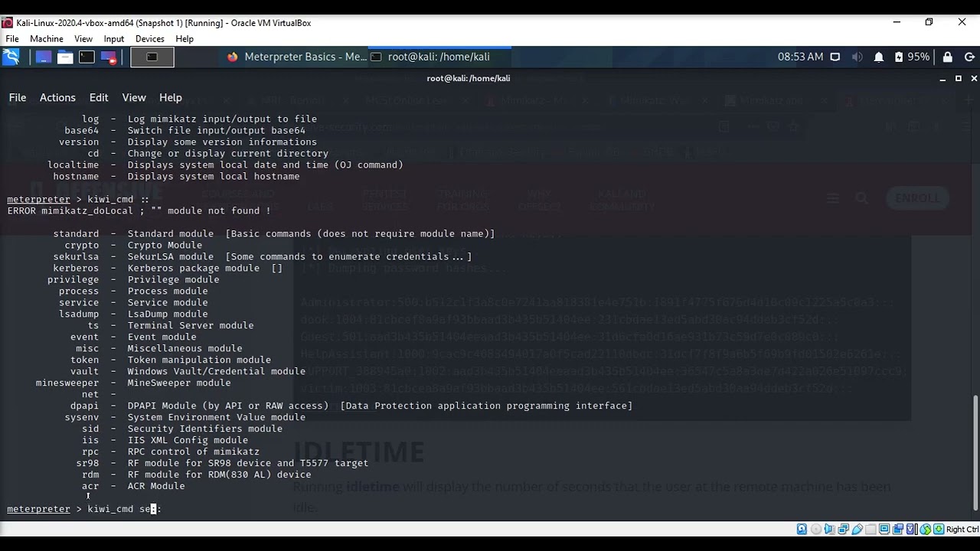
Task: Click the kerberos package module line
Action: [x=168, y=268]
